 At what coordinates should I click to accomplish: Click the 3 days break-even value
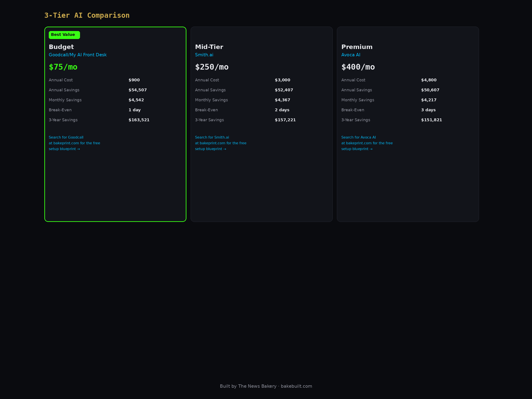(x=428, y=110)
